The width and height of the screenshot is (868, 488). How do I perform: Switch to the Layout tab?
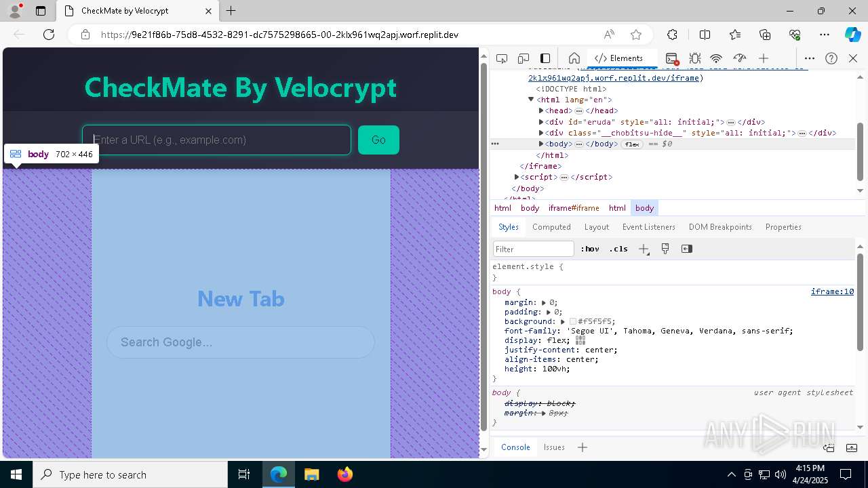[x=597, y=227]
